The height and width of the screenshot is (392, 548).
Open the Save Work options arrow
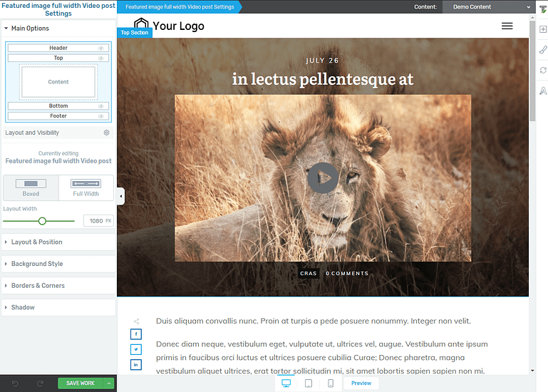point(109,383)
